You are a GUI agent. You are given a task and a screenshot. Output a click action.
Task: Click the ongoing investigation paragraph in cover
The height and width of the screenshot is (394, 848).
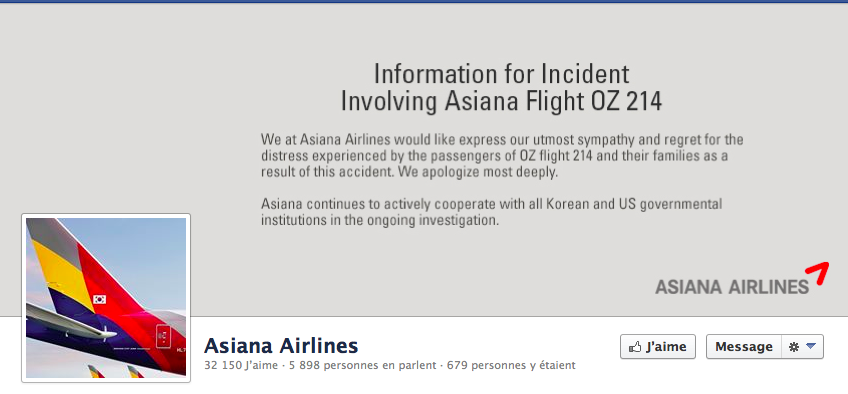(x=491, y=212)
